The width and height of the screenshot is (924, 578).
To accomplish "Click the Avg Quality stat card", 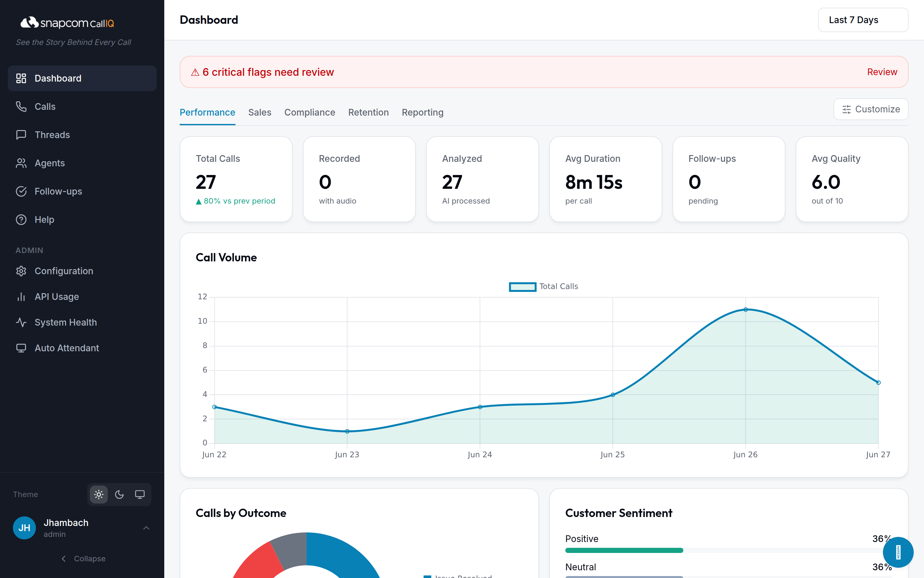I will (852, 179).
